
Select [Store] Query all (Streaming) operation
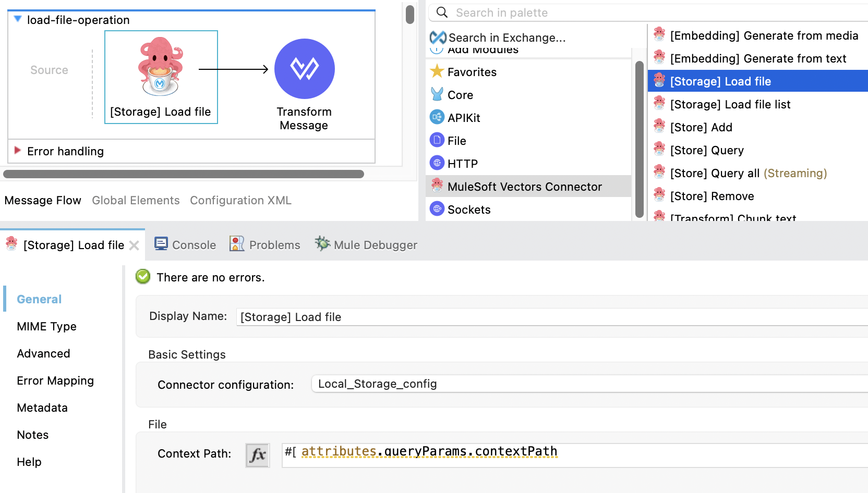coord(758,173)
